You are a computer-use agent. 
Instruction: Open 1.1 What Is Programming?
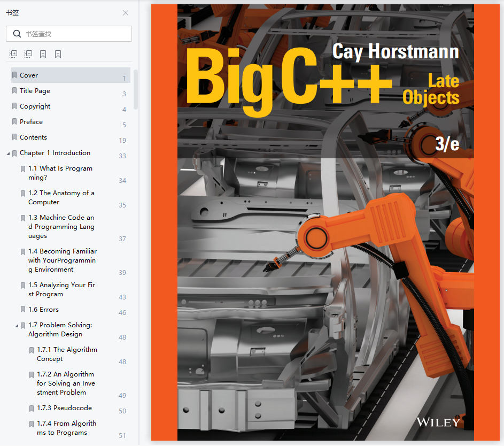(60, 173)
